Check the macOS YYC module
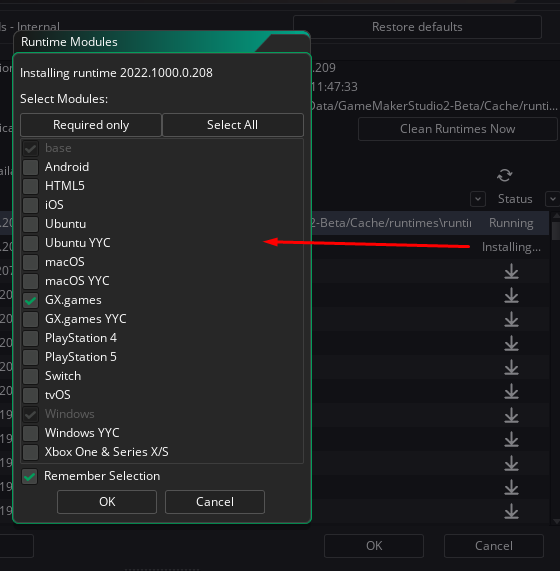This screenshot has width=560, height=571. [31, 281]
